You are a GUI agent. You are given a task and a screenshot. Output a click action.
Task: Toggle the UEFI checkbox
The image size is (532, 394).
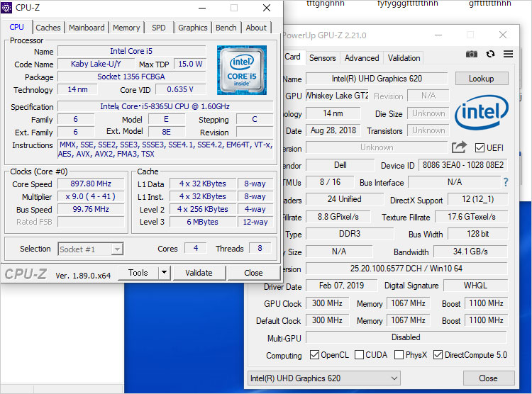click(x=480, y=148)
